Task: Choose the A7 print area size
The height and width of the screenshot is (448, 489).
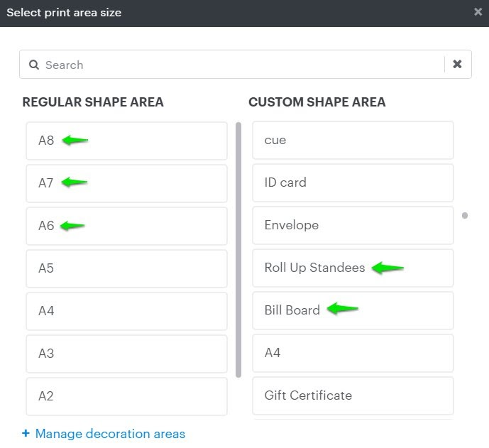Action: pos(126,183)
